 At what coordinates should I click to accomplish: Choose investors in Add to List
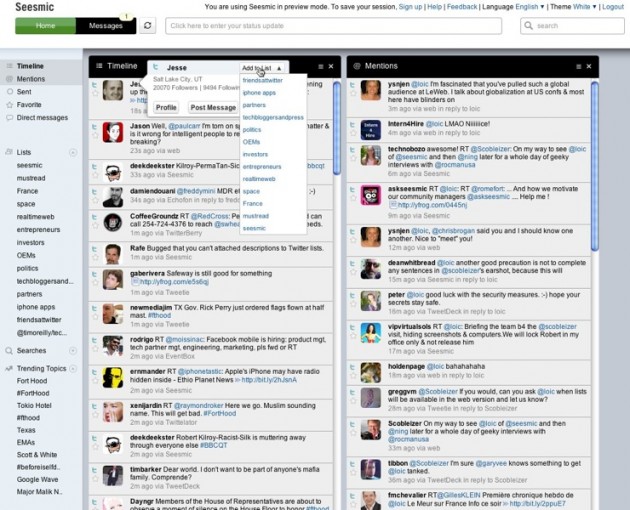(x=255, y=154)
